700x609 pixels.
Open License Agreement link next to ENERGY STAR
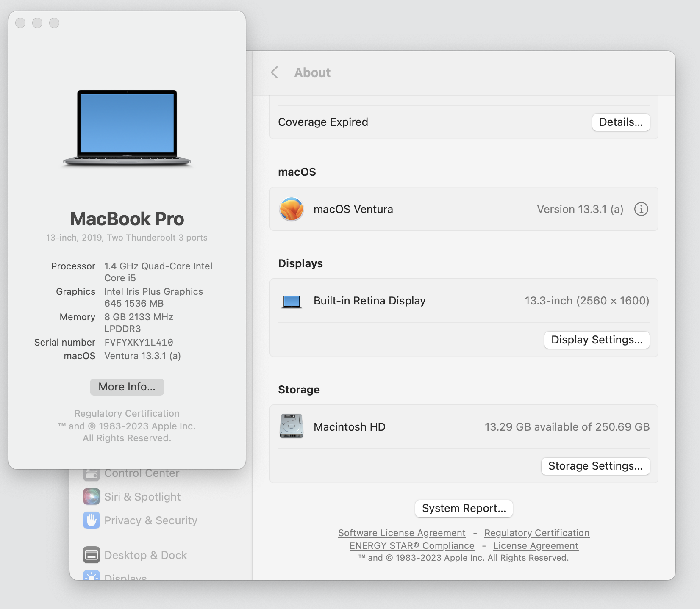click(536, 545)
